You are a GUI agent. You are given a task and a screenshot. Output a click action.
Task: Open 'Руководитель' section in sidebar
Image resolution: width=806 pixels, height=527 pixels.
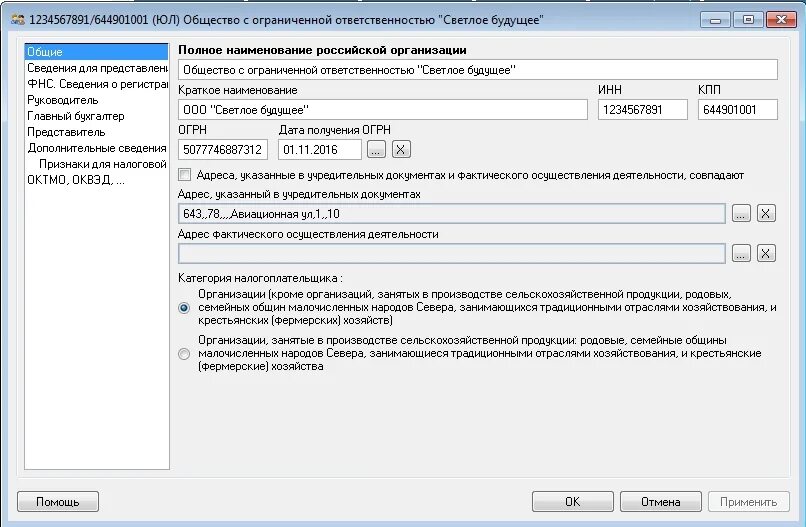click(x=62, y=100)
